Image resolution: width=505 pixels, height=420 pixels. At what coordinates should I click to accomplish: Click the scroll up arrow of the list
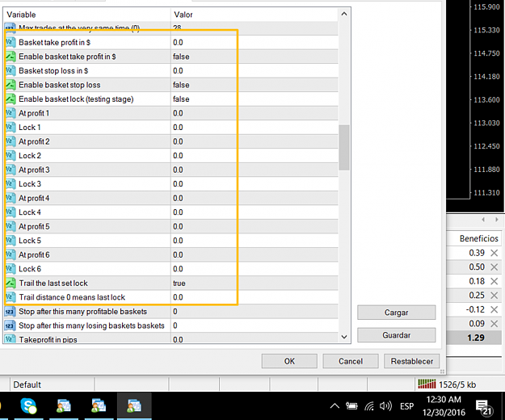tap(344, 14)
